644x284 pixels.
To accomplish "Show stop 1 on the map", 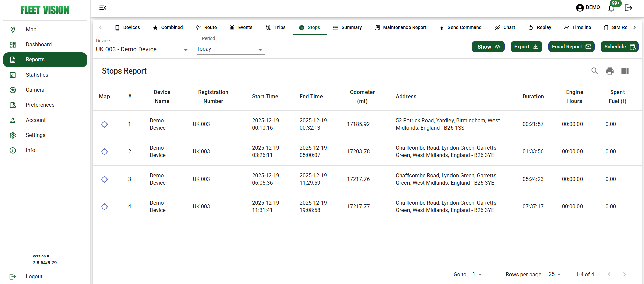I will (104, 124).
